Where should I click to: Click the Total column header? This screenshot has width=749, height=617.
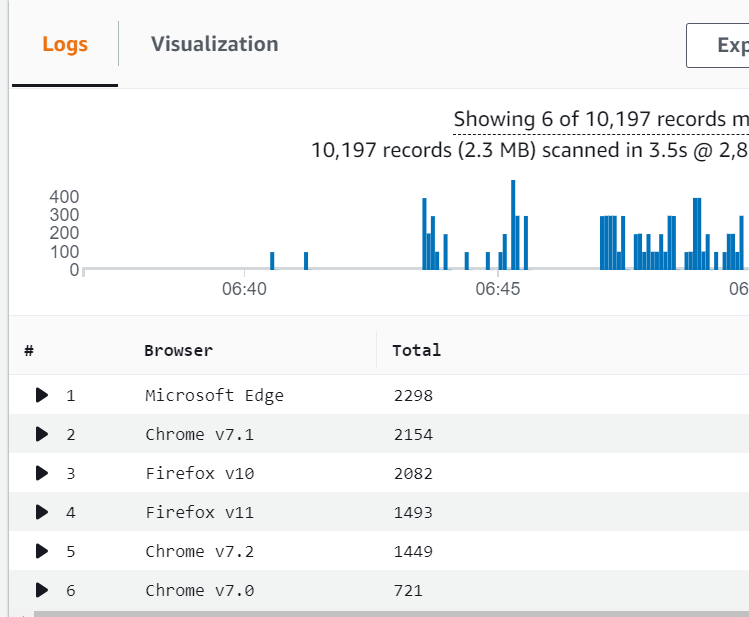pos(417,351)
